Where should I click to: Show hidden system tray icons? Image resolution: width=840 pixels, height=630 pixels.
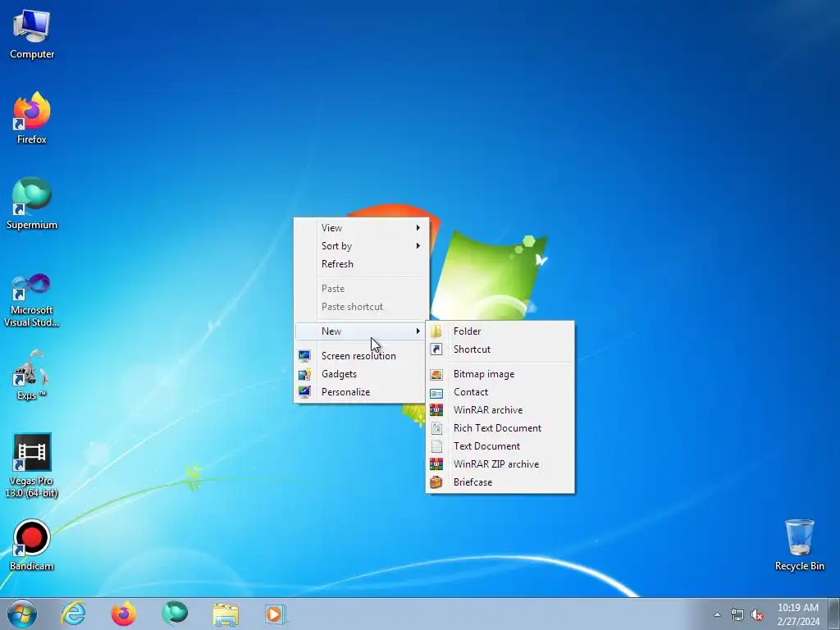click(717, 614)
